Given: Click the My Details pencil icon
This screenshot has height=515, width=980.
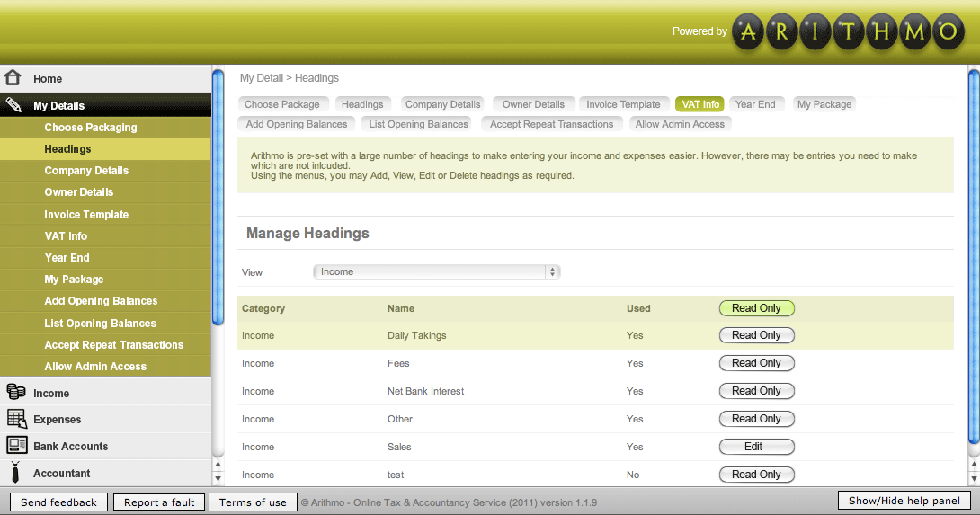Looking at the screenshot, I should pyautogui.click(x=13, y=105).
